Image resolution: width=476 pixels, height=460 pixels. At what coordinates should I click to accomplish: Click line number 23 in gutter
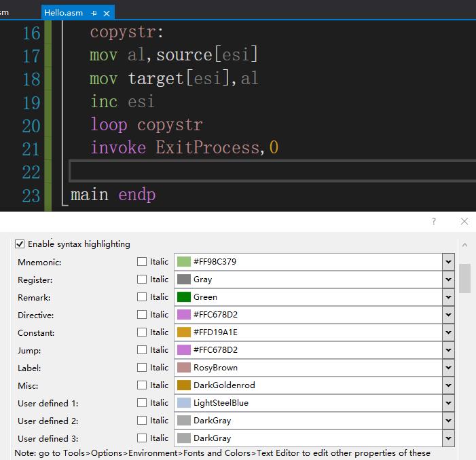[31, 195]
